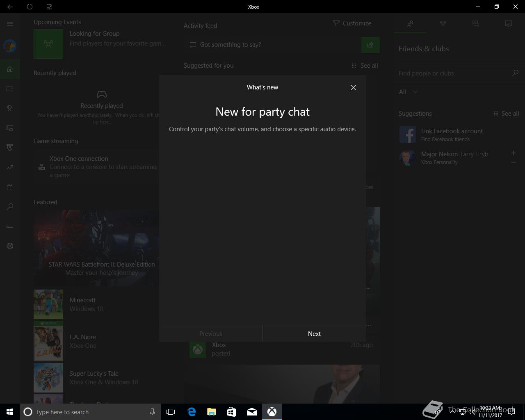Open STAR WARS Battlefront II featured banner
Screen dimensions: 525x420
click(x=97, y=248)
